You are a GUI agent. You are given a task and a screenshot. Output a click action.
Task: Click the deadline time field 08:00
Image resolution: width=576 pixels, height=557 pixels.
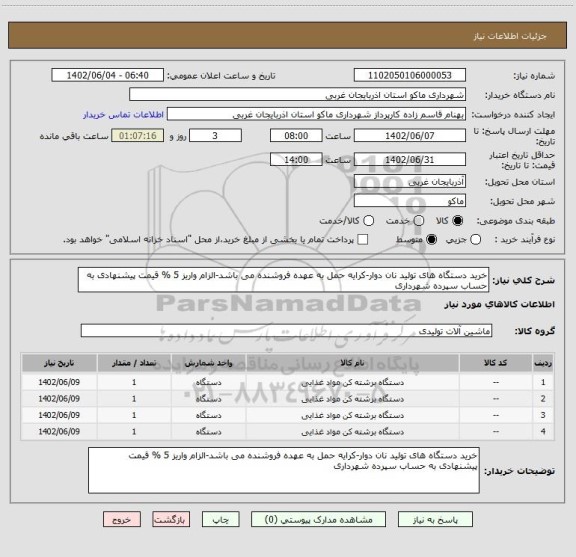pyautogui.click(x=296, y=136)
